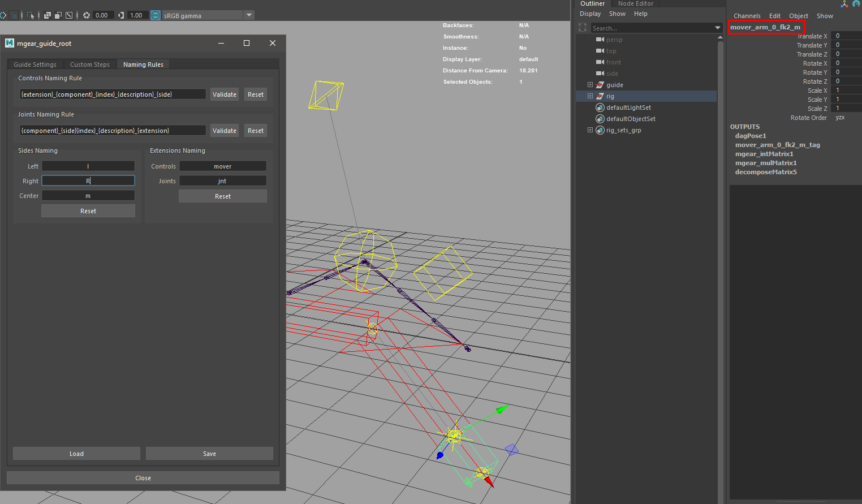Screen dimensions: 862x504
Task: Open the Edit menu in Channel Box
Action: (774, 16)
